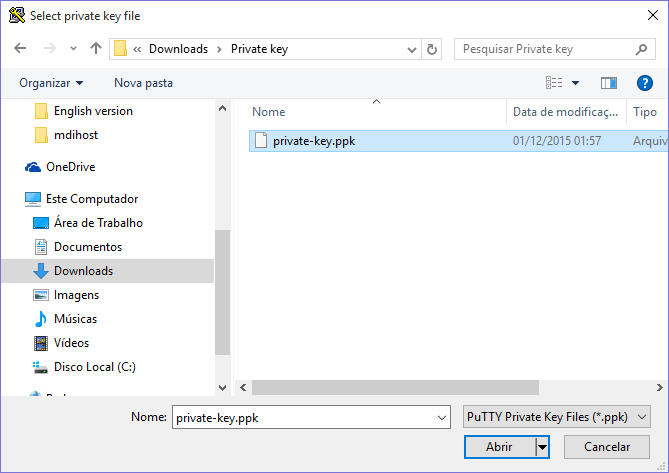Click the Help question mark icon
This screenshot has height=473, width=669.
(644, 83)
